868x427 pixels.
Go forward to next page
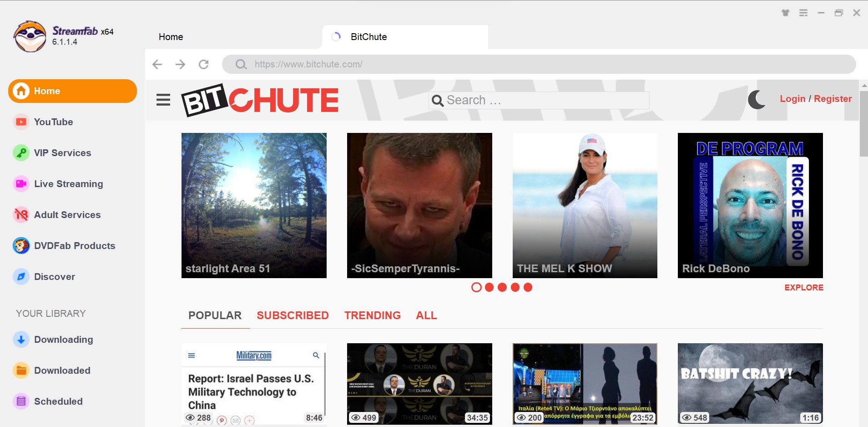[x=181, y=64]
